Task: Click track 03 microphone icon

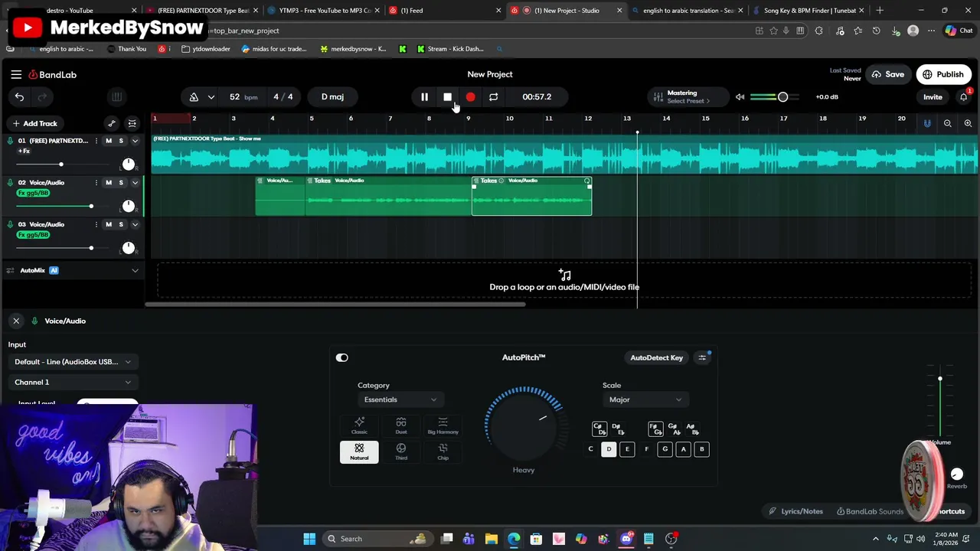Action: (x=11, y=224)
